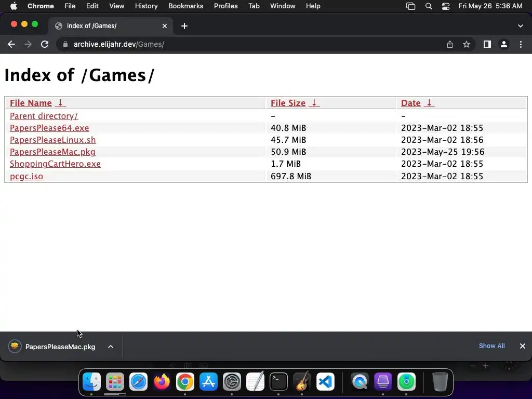Open the Chrome side panel

487,44
